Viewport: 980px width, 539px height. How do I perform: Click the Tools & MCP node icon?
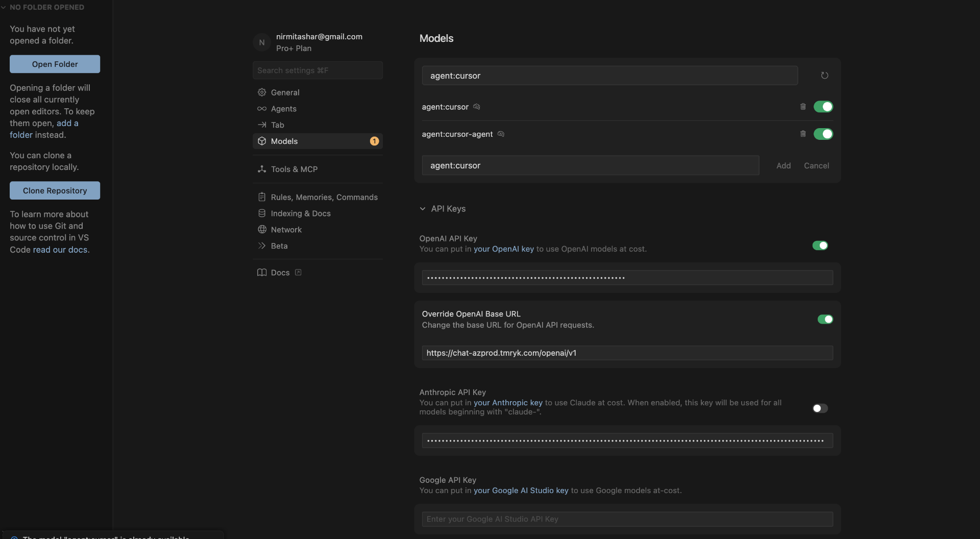click(x=262, y=169)
